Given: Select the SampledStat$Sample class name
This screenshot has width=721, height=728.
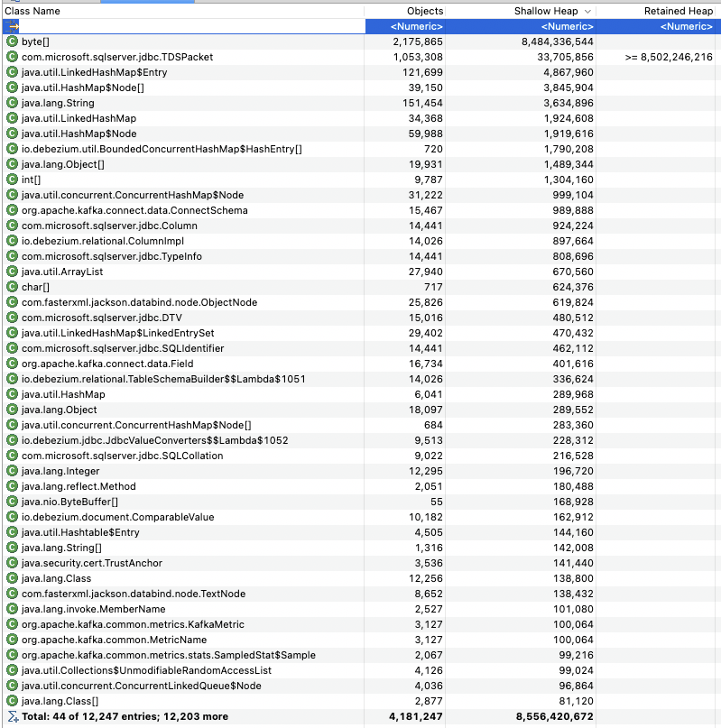Looking at the screenshot, I should (168, 655).
